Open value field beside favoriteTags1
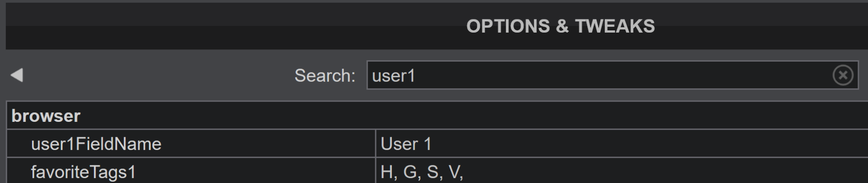The image size is (868, 183). 622,172
